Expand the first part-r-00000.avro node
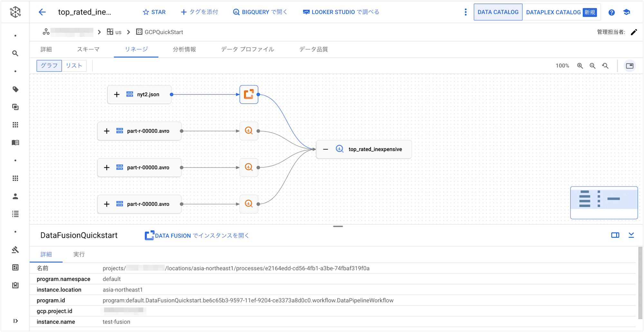Image resolution: width=644 pixels, height=332 pixels. point(107,131)
